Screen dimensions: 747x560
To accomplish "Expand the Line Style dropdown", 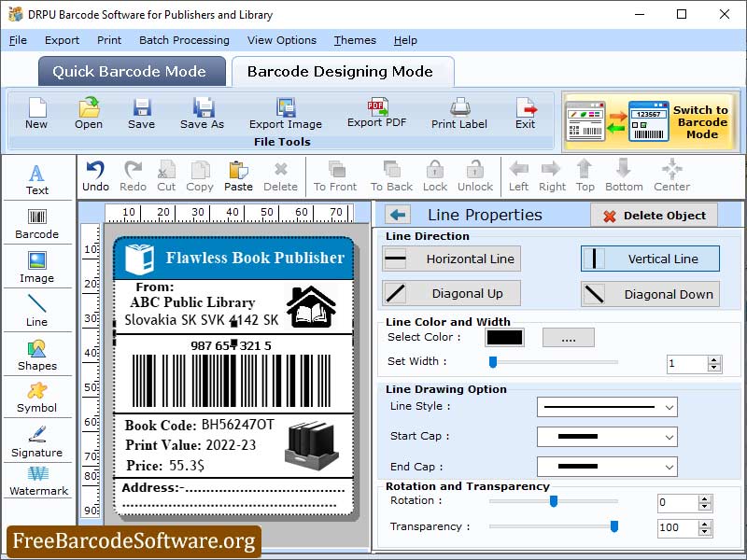I will tap(669, 408).
